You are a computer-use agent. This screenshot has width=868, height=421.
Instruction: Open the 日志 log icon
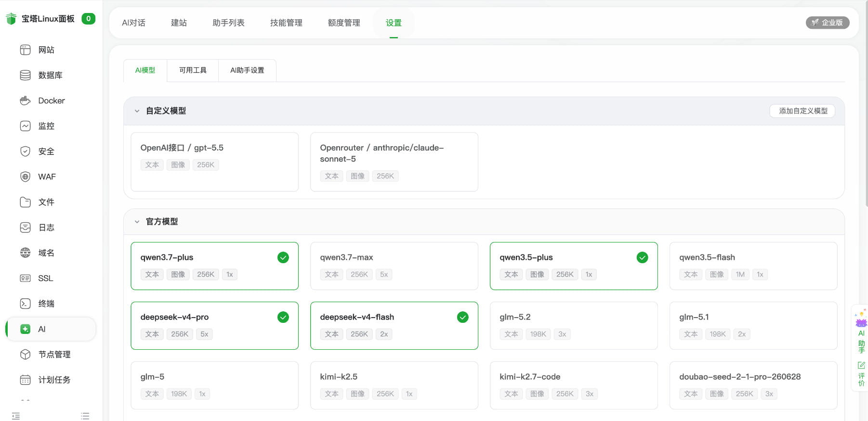click(x=25, y=228)
